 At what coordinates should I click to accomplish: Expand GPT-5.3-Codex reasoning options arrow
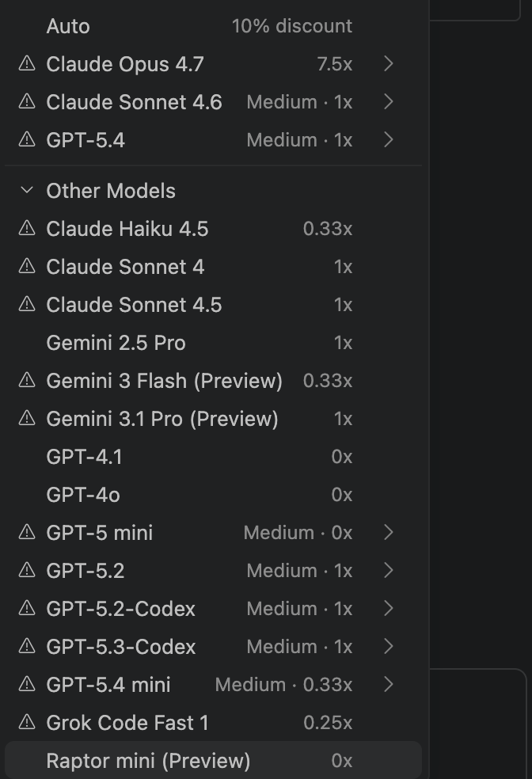[388, 647]
